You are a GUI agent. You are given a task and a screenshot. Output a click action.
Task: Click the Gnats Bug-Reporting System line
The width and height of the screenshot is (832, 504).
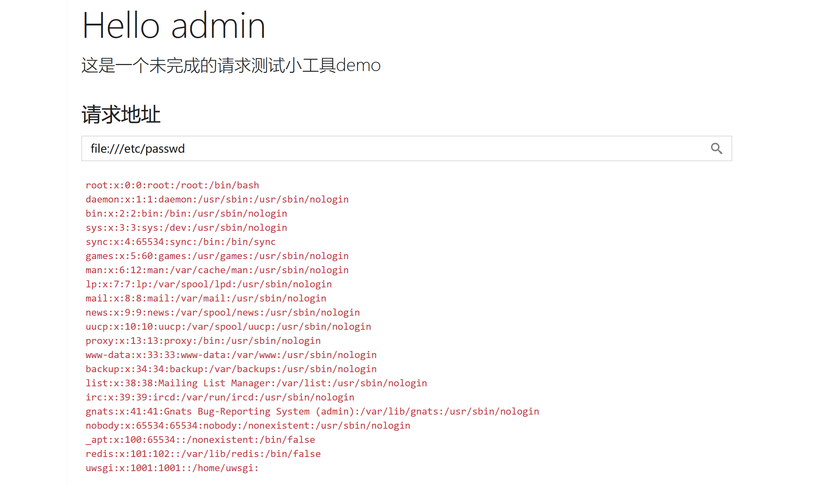point(312,411)
